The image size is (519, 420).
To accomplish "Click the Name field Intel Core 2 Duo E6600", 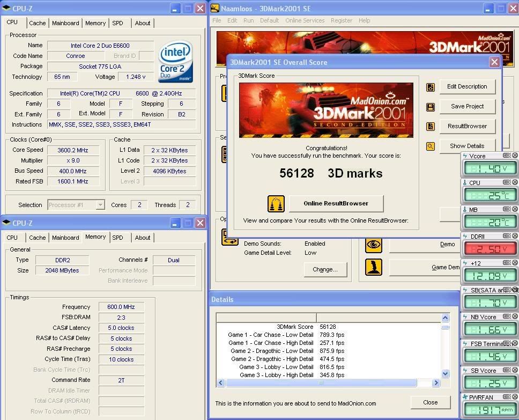I will 100,46.
